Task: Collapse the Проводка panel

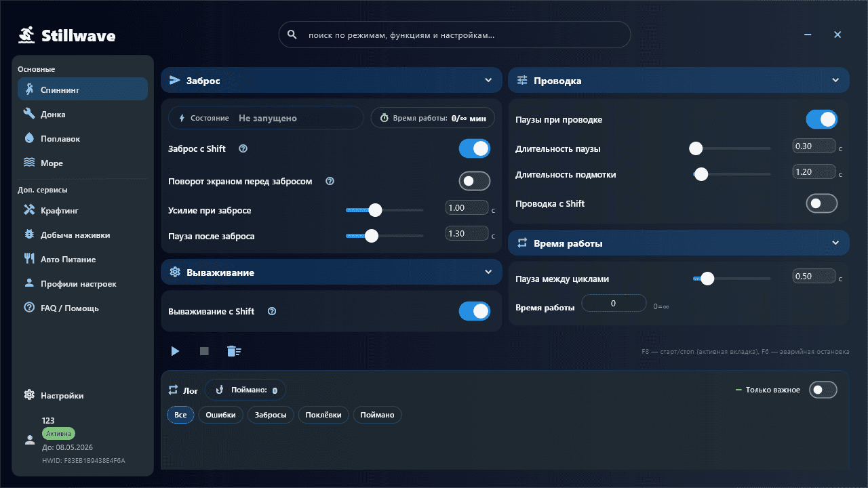Action: point(836,80)
